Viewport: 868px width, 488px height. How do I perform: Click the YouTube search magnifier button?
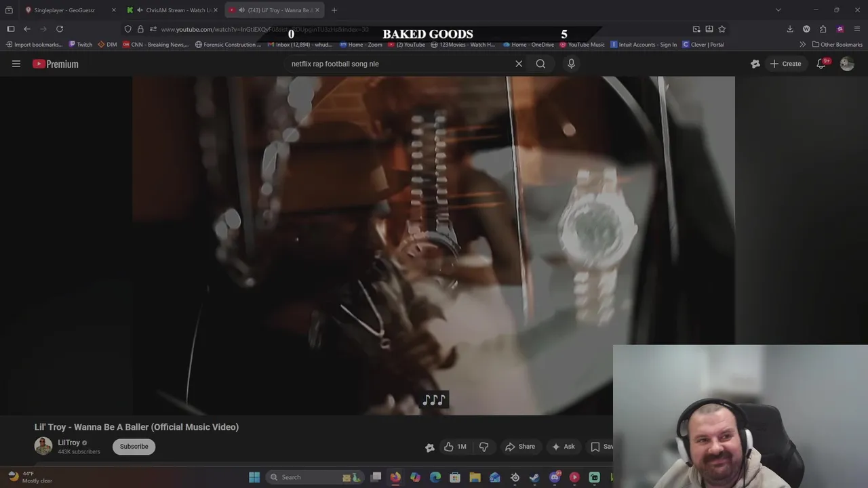[540, 64]
